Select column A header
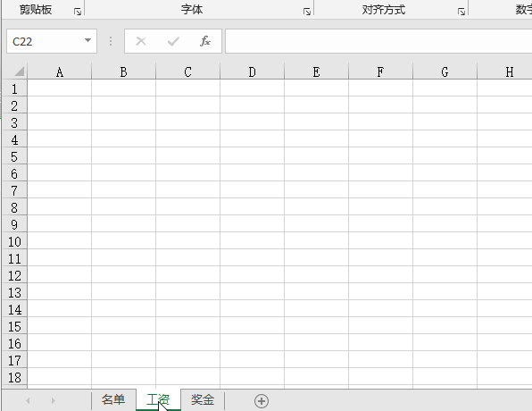The width and height of the screenshot is (532, 411). (x=60, y=71)
